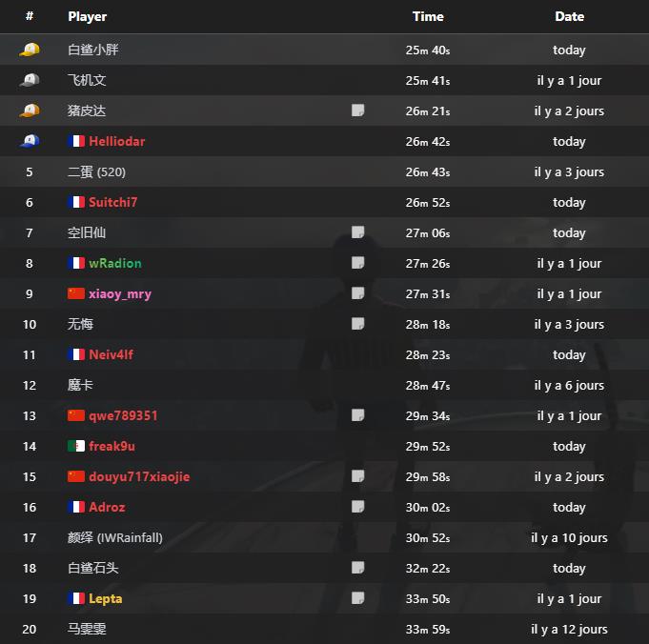Image resolution: width=649 pixels, height=644 pixels.
Task: Open Neiv4lf's player profile link
Action: click(111, 354)
